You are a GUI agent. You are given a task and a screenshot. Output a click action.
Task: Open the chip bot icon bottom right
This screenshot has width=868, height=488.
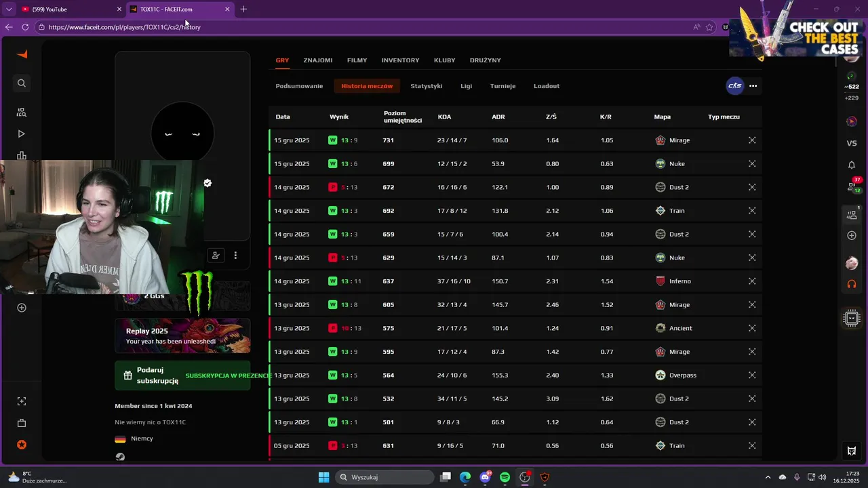click(x=852, y=318)
